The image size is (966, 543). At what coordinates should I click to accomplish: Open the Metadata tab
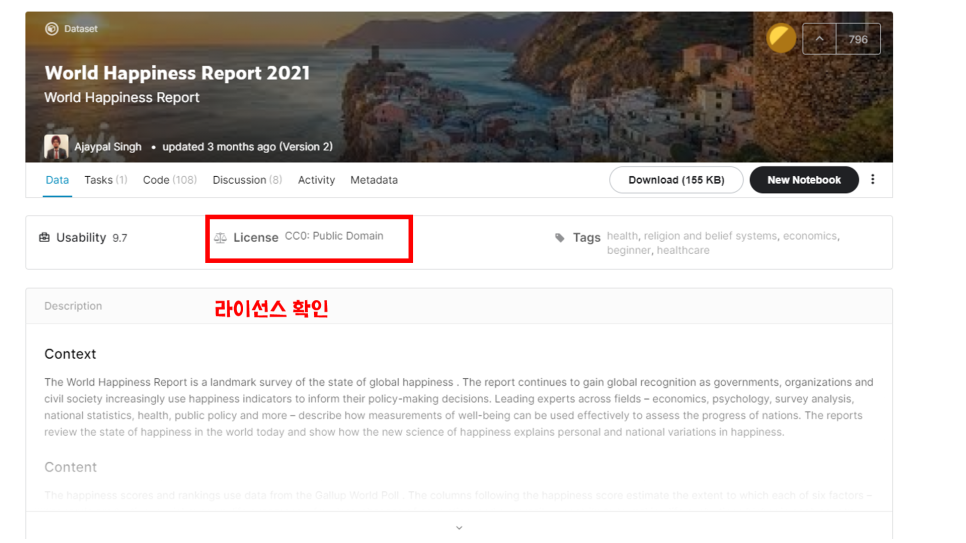coord(374,180)
